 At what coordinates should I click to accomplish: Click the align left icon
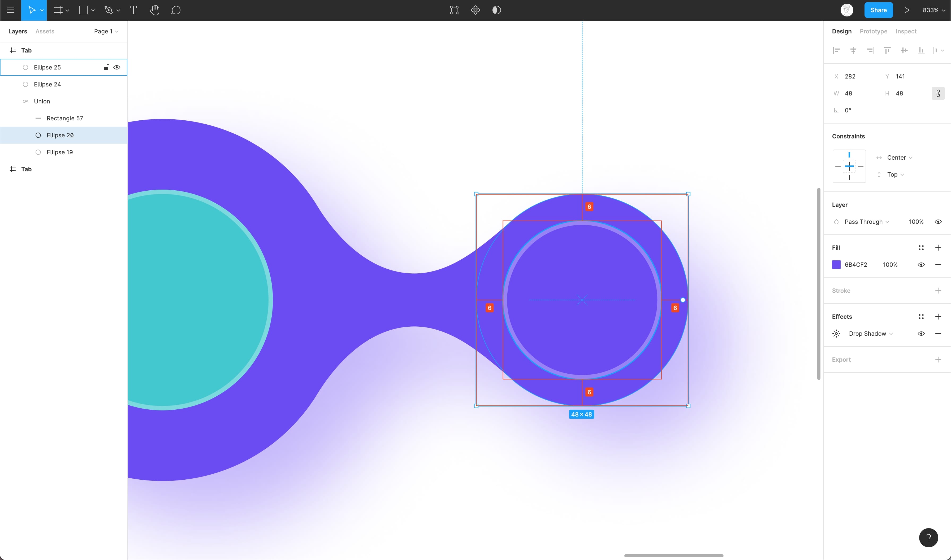point(836,50)
